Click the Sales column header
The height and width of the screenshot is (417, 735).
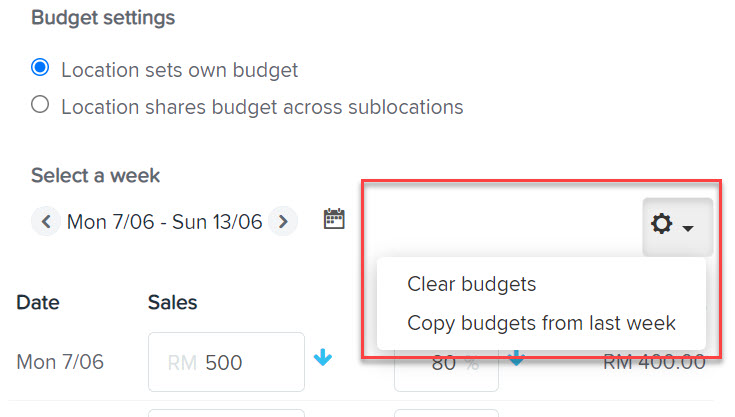coord(172,303)
